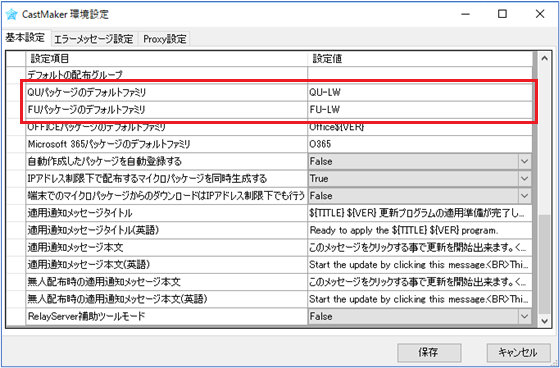Edit value of 適用通知メッセージタイトル row
The image size is (560, 368).
(x=420, y=213)
